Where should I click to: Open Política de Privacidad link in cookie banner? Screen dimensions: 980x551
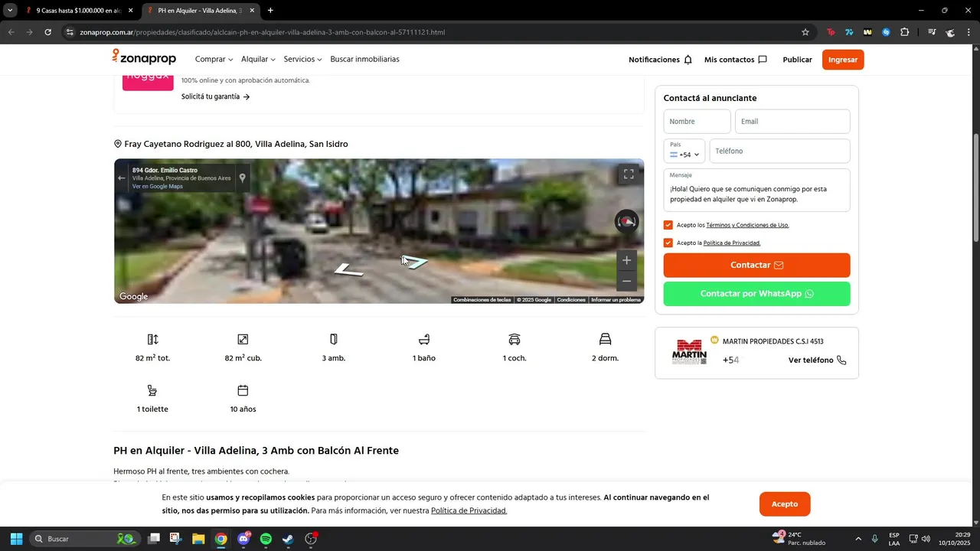[469, 510]
